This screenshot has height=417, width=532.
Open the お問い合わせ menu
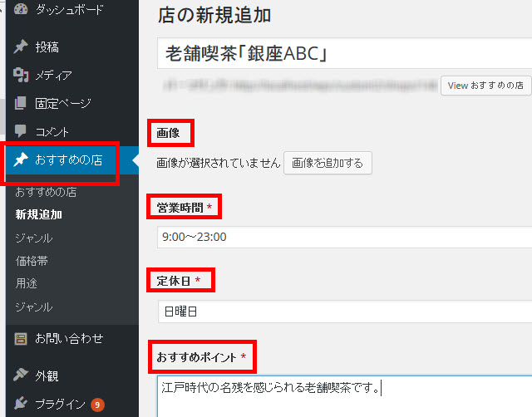click(x=69, y=338)
